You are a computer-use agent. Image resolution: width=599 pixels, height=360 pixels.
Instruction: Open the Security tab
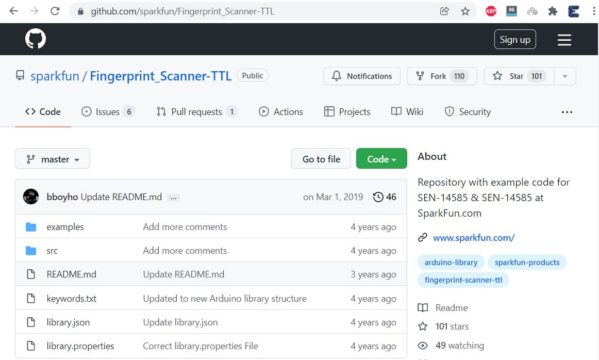pyautogui.click(x=468, y=112)
